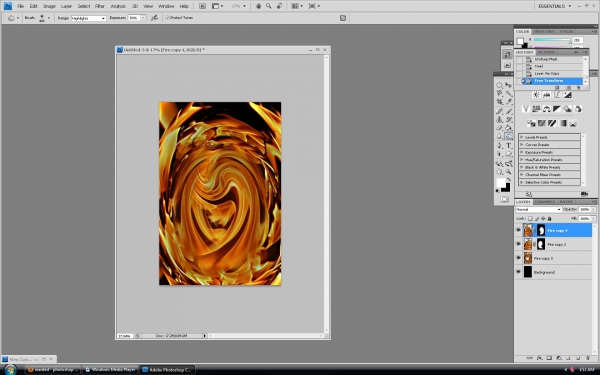This screenshot has height=375, width=600.
Task: Switch to the Paths tab
Action: 566,202
